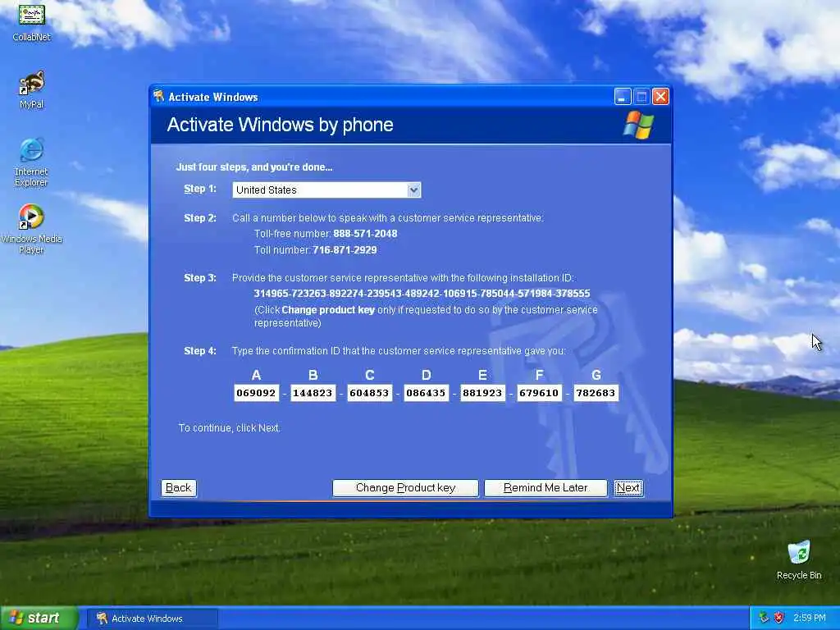Click the security alert shield tray icon
Image resolution: width=840 pixels, height=630 pixels.
click(x=779, y=618)
